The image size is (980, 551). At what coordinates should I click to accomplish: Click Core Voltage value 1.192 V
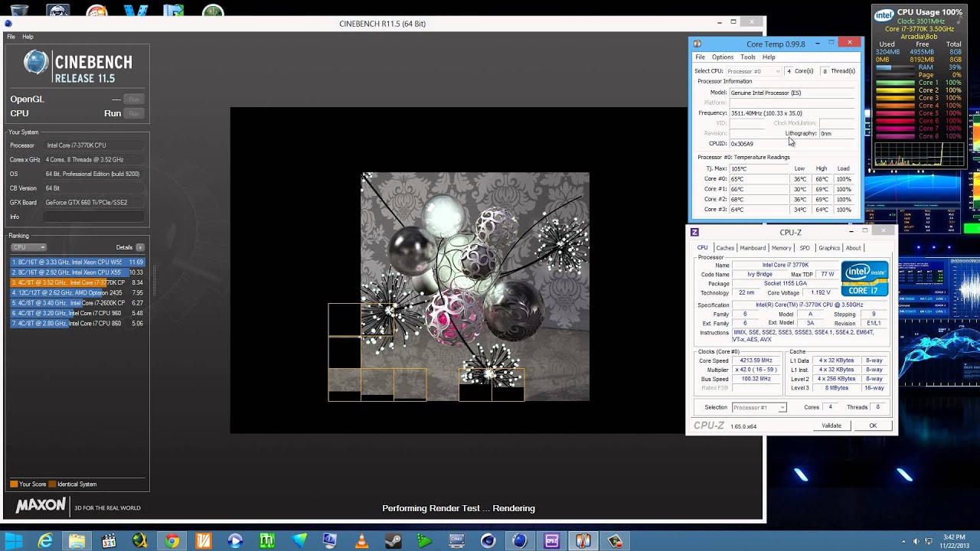click(821, 292)
